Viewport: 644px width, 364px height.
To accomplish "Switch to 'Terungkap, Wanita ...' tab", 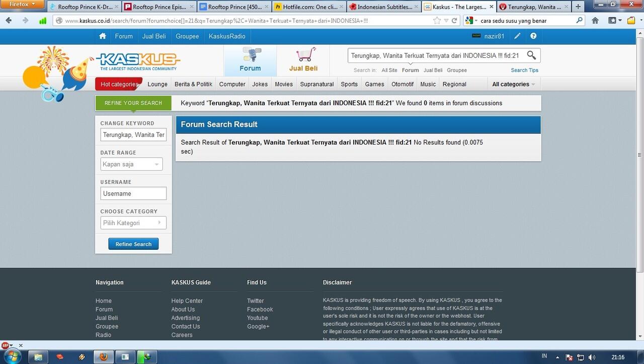I will point(533,7).
